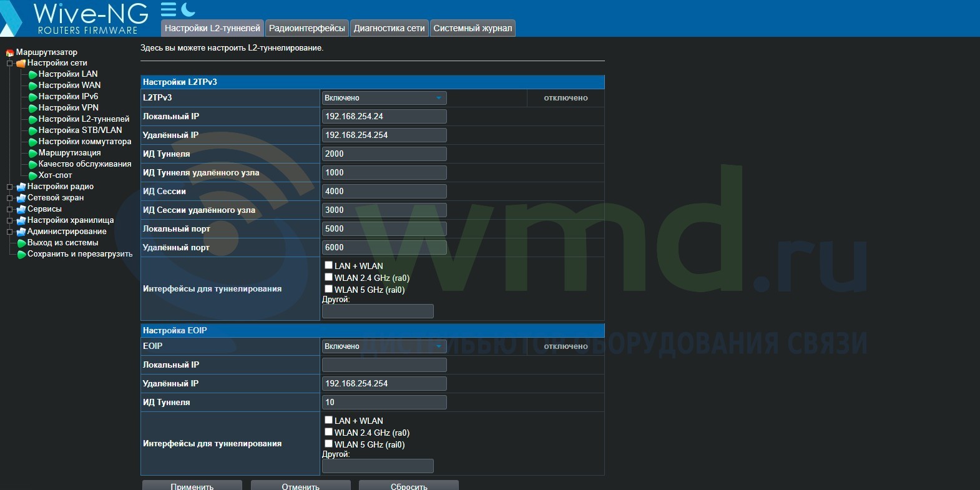Open Настройки VPN in the sidebar tree
980x490 pixels.
click(x=68, y=108)
